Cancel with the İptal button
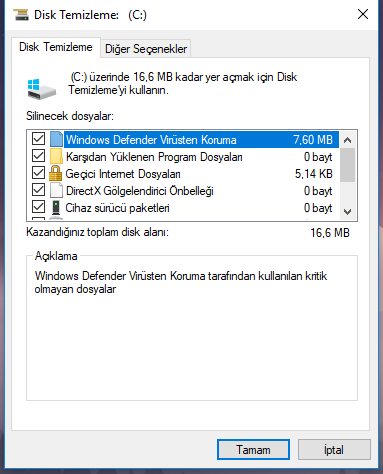The image size is (383, 474). (334, 450)
